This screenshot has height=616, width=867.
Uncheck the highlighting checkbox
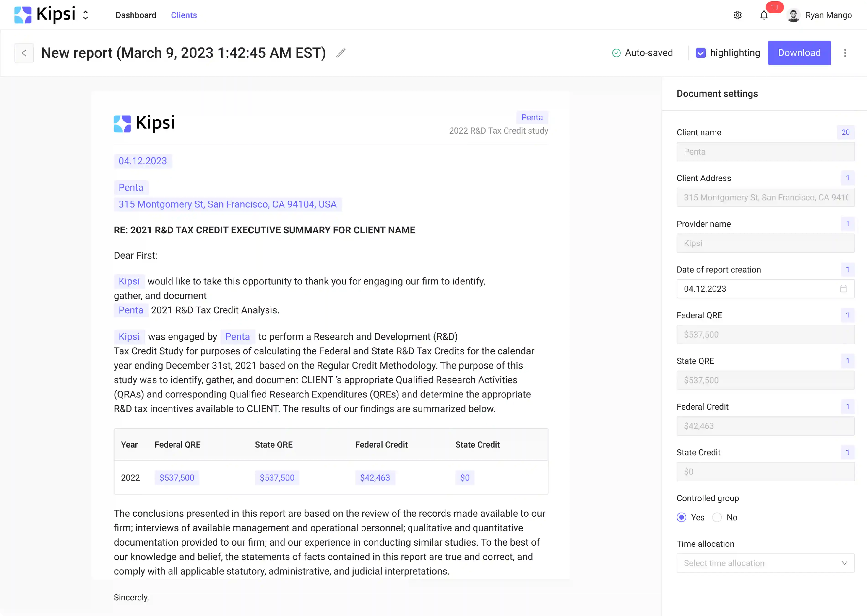click(700, 53)
